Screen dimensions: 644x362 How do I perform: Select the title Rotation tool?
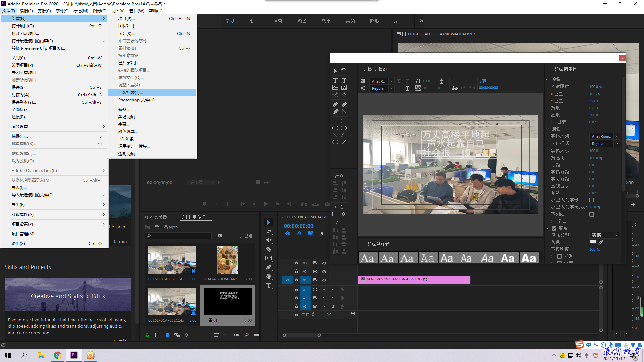pyautogui.click(x=344, y=71)
